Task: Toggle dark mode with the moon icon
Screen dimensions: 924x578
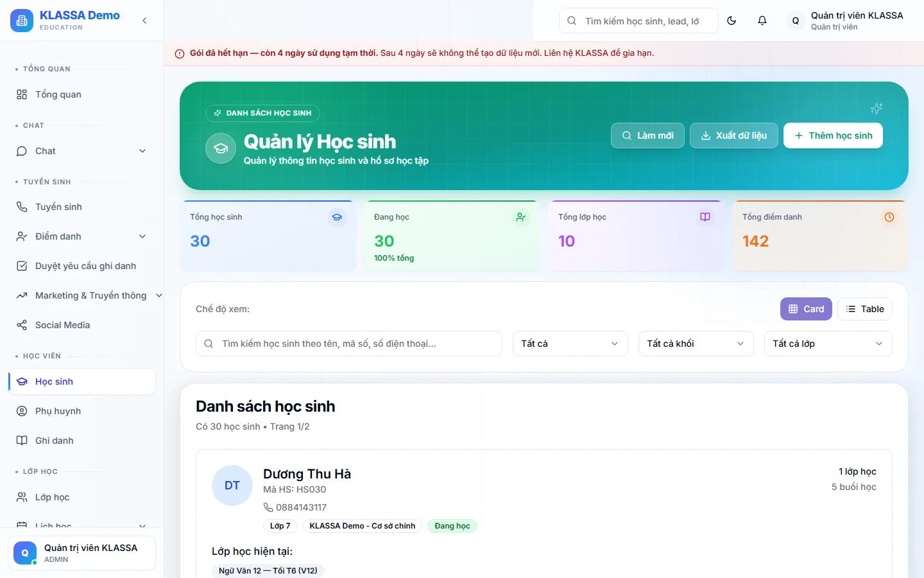Action: coord(732,21)
